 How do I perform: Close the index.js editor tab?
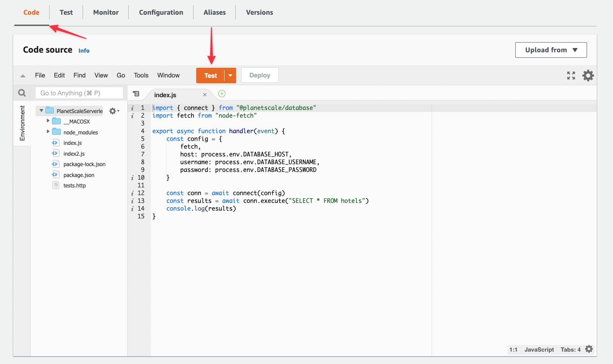(205, 95)
